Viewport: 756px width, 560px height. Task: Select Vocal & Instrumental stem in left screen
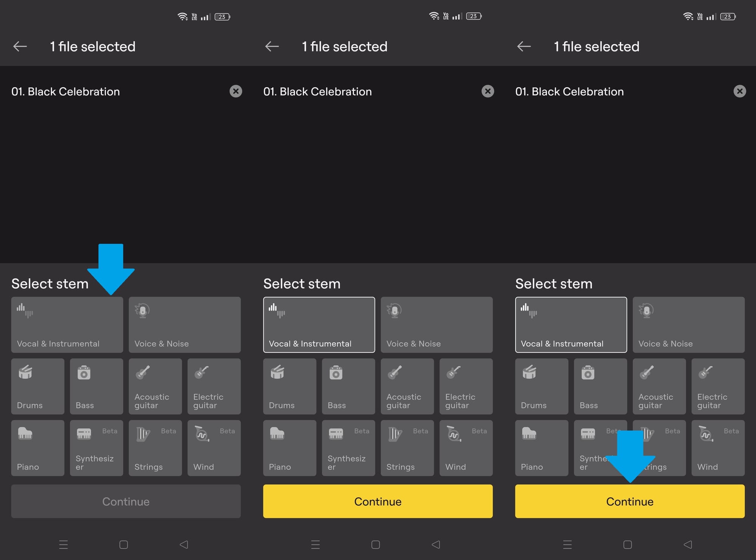67,324
